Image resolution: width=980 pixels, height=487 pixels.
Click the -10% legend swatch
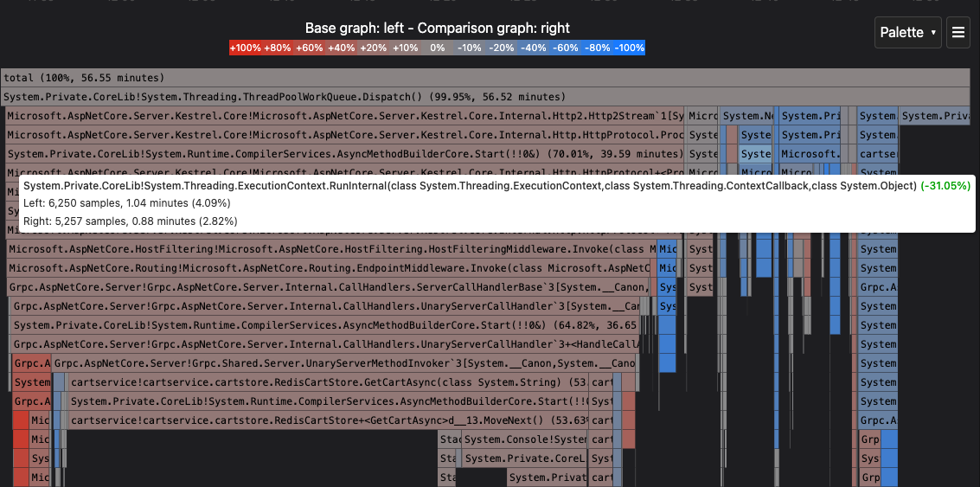[470, 48]
